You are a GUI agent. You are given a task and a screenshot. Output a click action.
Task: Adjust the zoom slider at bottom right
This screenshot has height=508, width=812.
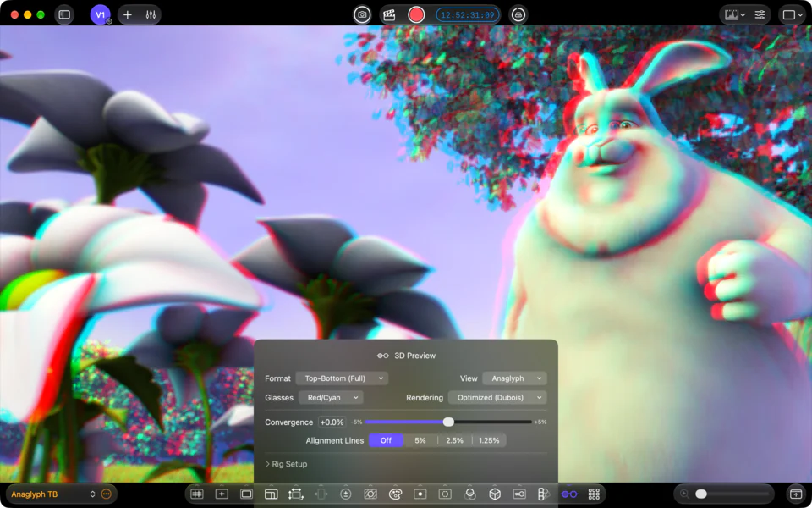(700, 494)
